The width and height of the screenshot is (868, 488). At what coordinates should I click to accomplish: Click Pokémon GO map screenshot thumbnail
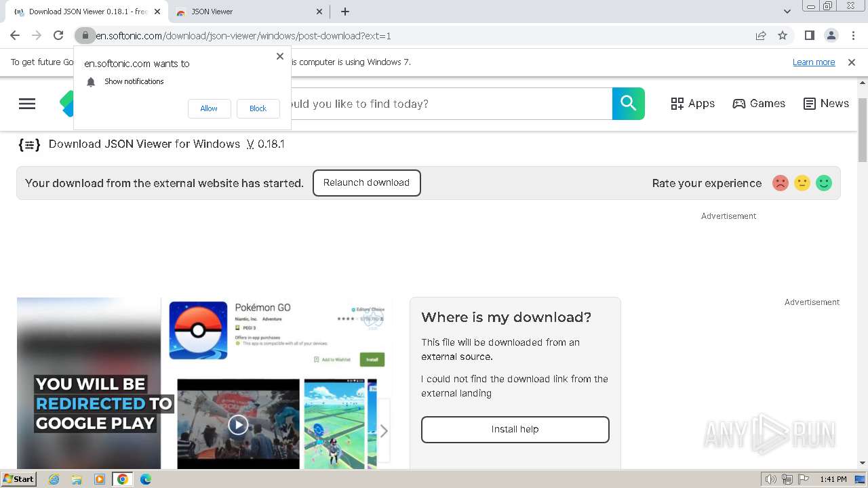click(x=334, y=424)
